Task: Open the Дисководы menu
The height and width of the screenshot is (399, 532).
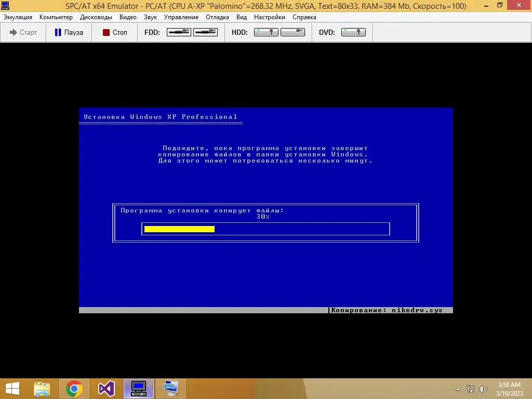Action: [x=96, y=17]
